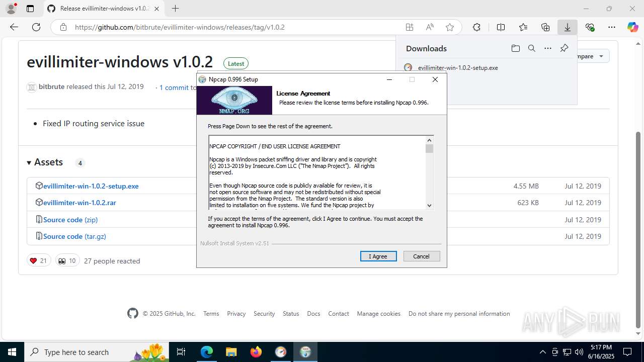Open footer Docs link

tap(313, 313)
